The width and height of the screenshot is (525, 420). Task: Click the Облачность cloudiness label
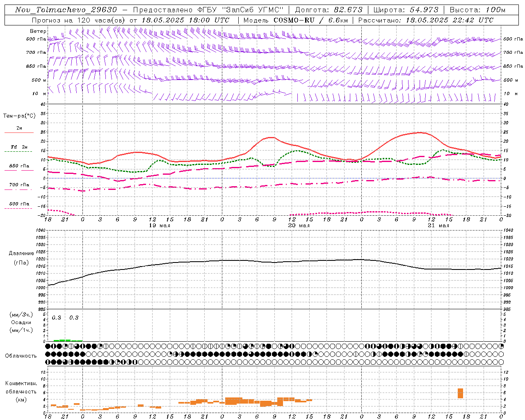21,356
